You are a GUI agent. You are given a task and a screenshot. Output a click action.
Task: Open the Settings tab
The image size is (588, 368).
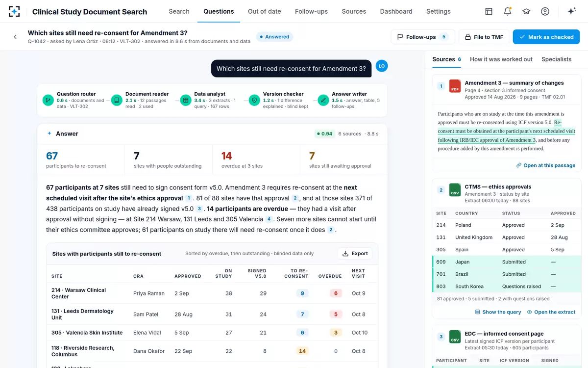point(439,11)
